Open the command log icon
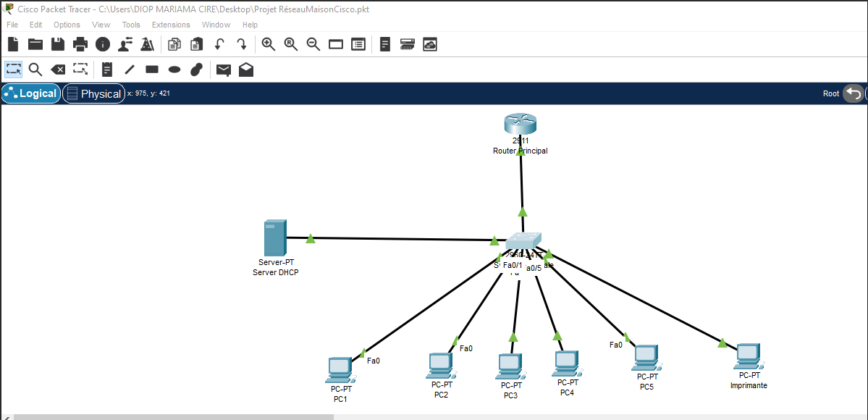Screen dimensions: 868x420 (x=385, y=44)
